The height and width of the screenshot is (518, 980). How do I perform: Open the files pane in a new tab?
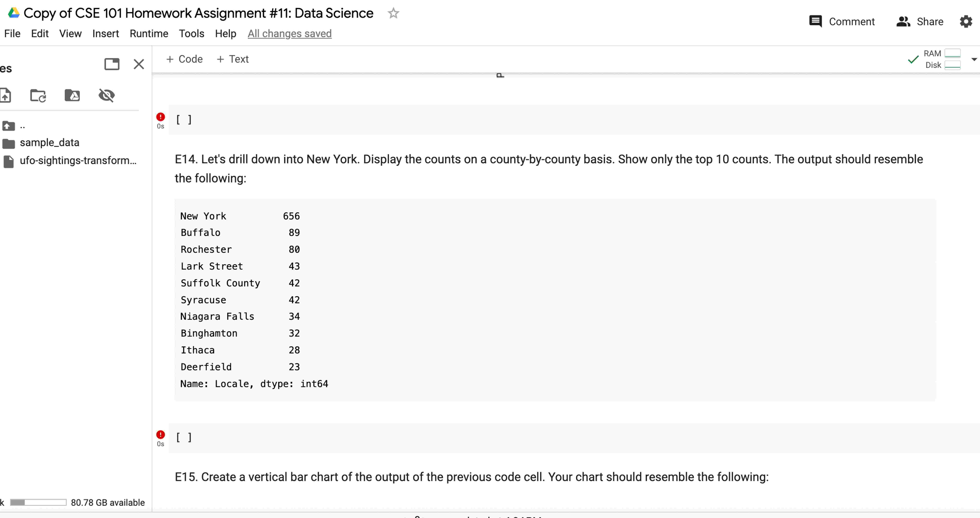111,64
